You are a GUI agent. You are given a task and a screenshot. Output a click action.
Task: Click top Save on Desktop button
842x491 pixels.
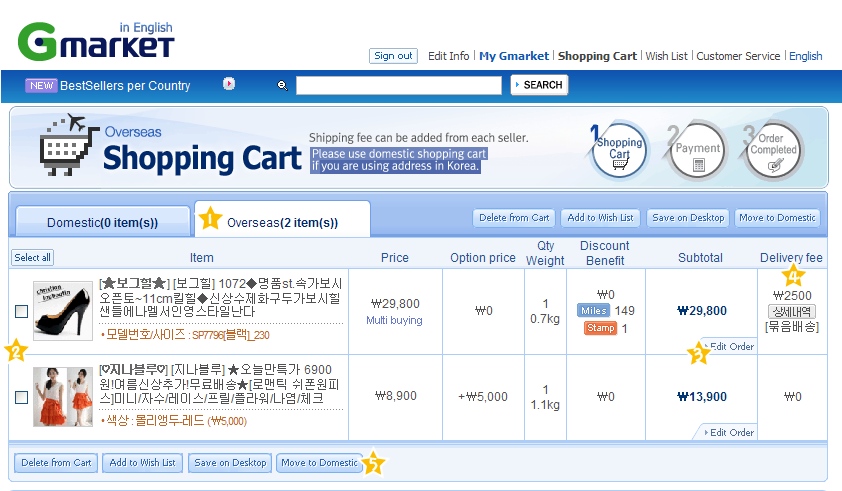(x=688, y=218)
